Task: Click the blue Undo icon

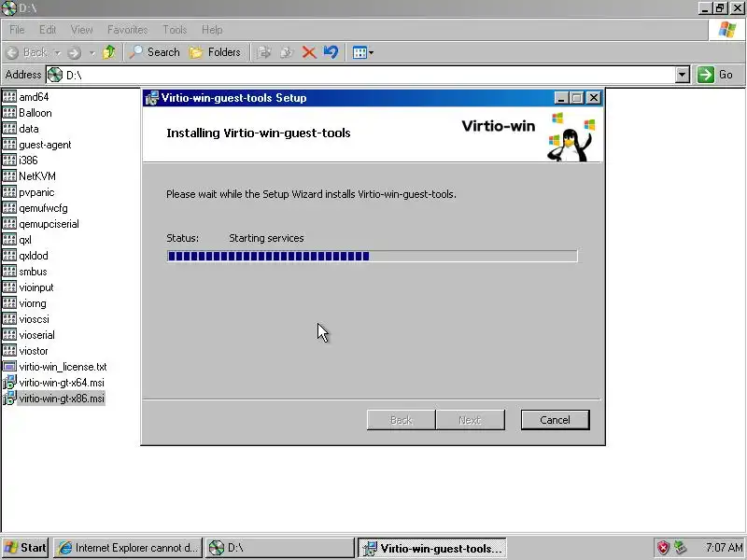Action: coord(331,52)
